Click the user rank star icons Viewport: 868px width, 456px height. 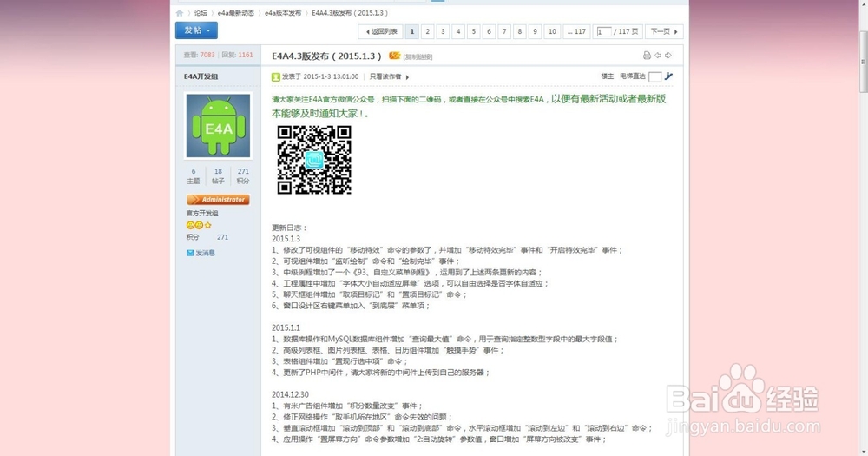[x=200, y=226]
